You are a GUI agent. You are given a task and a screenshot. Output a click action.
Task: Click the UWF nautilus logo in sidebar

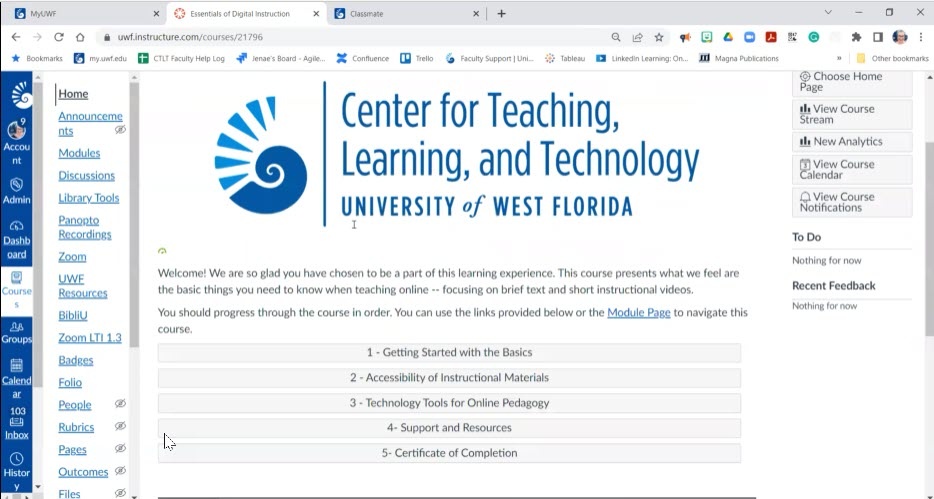tap(21, 94)
